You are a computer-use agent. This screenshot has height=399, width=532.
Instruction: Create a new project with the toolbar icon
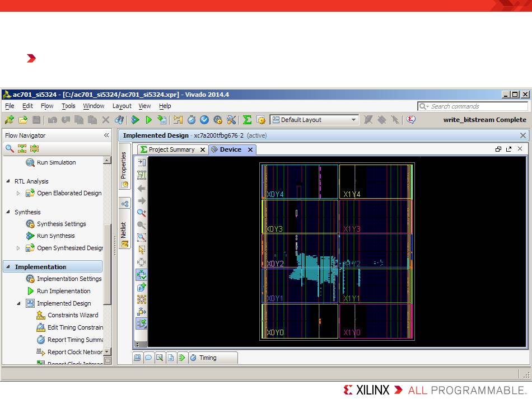tap(9, 120)
